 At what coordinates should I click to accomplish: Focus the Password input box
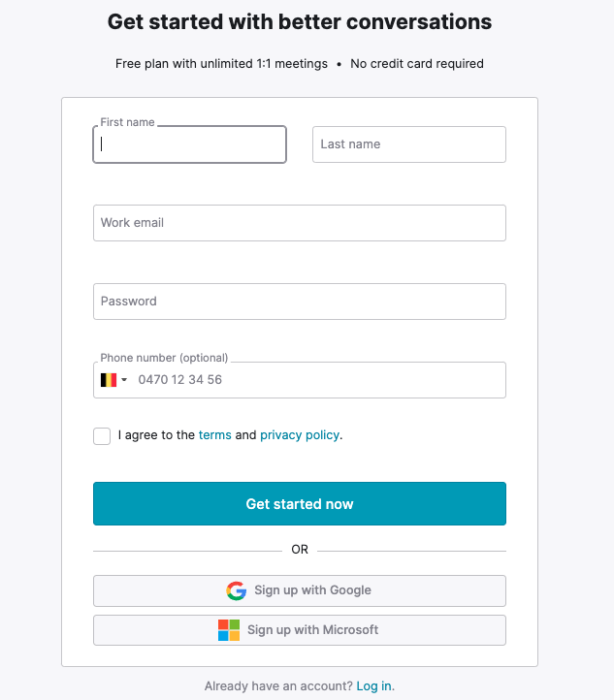click(x=299, y=302)
